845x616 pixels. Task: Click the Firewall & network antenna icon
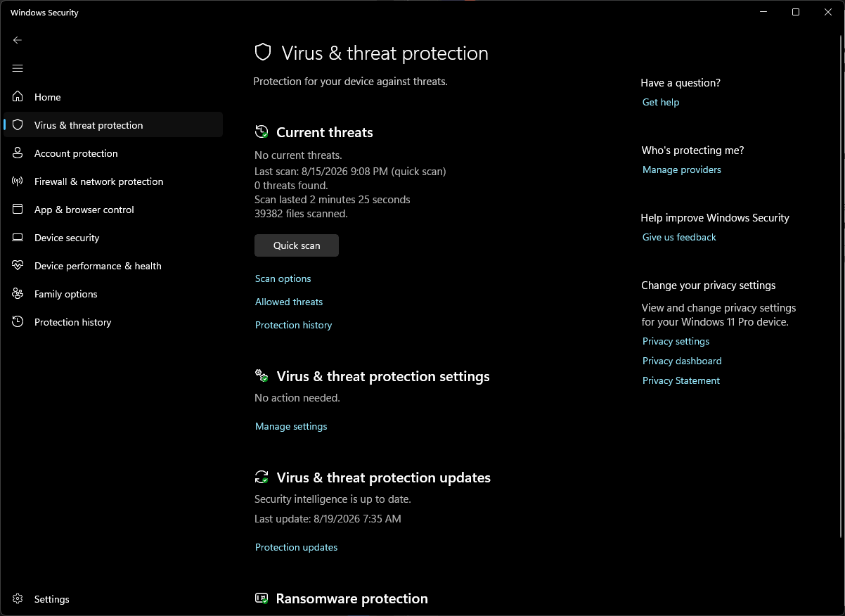coord(18,181)
